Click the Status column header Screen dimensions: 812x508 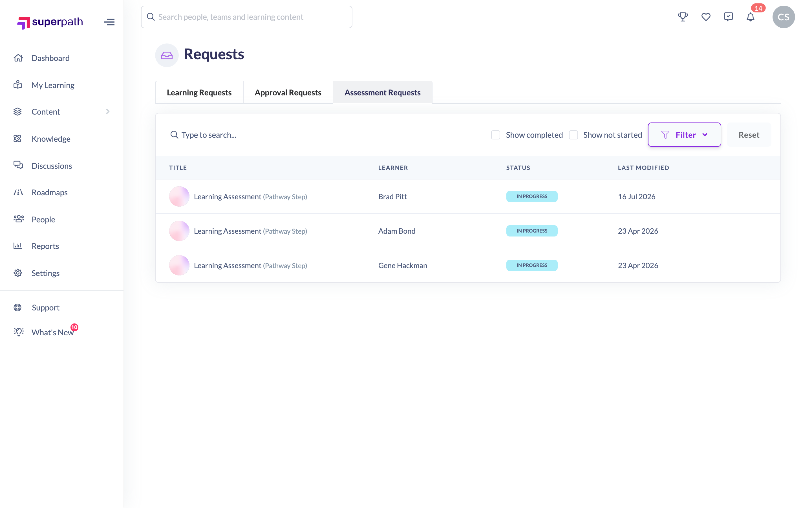coord(518,168)
